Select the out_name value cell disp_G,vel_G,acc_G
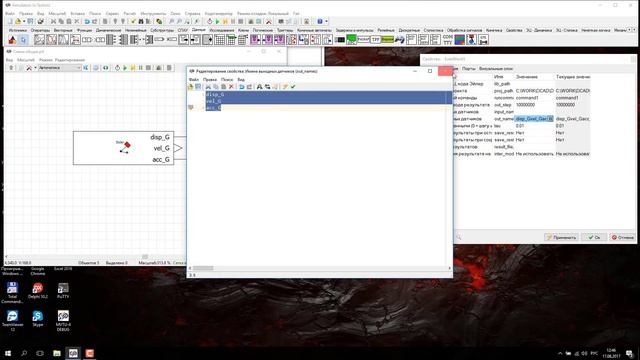The width and height of the screenshot is (640, 360). [534, 119]
